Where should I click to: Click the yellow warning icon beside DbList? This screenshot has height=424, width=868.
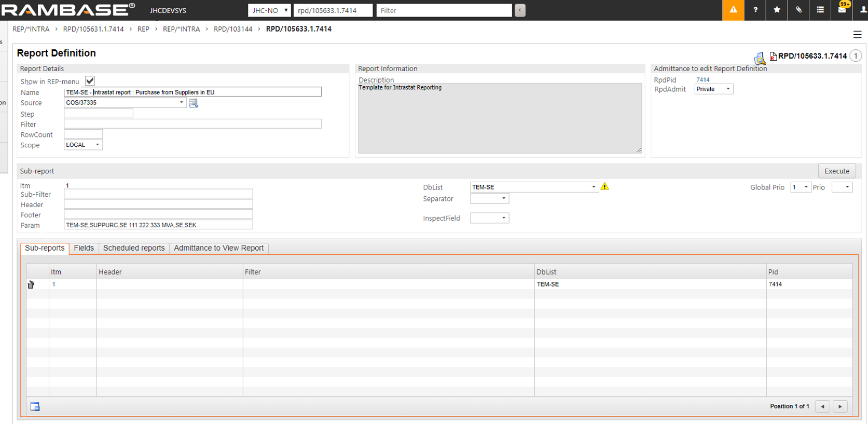click(605, 186)
